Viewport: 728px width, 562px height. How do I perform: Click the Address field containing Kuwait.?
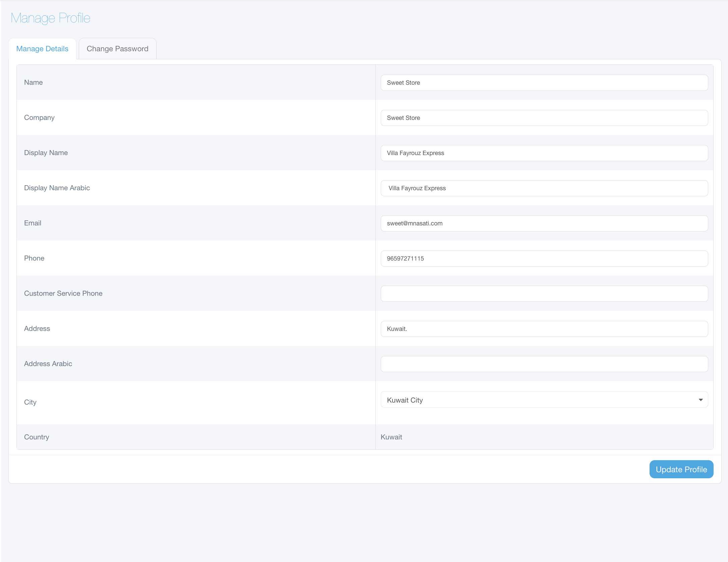coord(544,329)
